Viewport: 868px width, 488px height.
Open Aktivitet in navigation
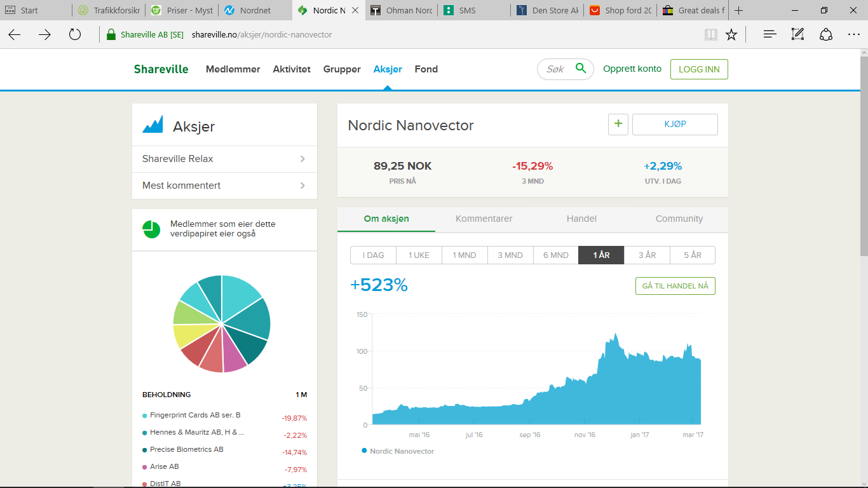(x=292, y=69)
